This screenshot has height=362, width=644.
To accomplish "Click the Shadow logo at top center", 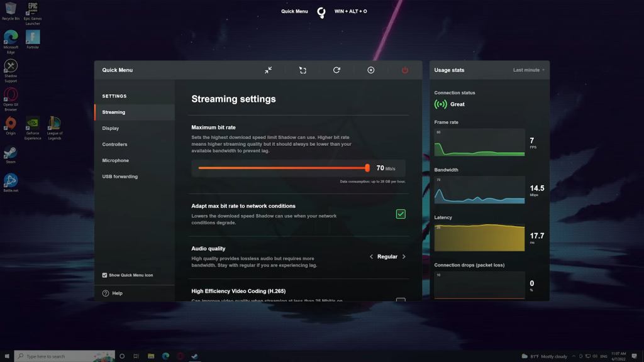I will (x=321, y=13).
